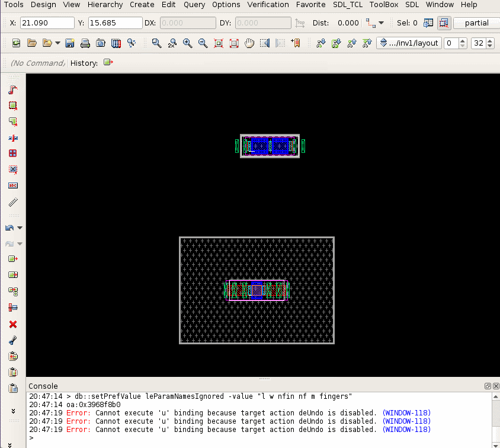This screenshot has width=500, height=448.
Task: Expand the bottom left overflow chevron
Action: [9, 445]
